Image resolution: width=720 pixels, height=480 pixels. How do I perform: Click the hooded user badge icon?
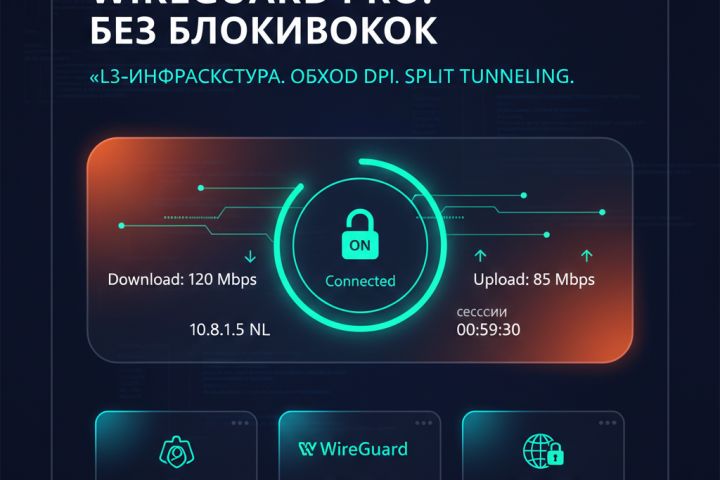click(x=177, y=452)
